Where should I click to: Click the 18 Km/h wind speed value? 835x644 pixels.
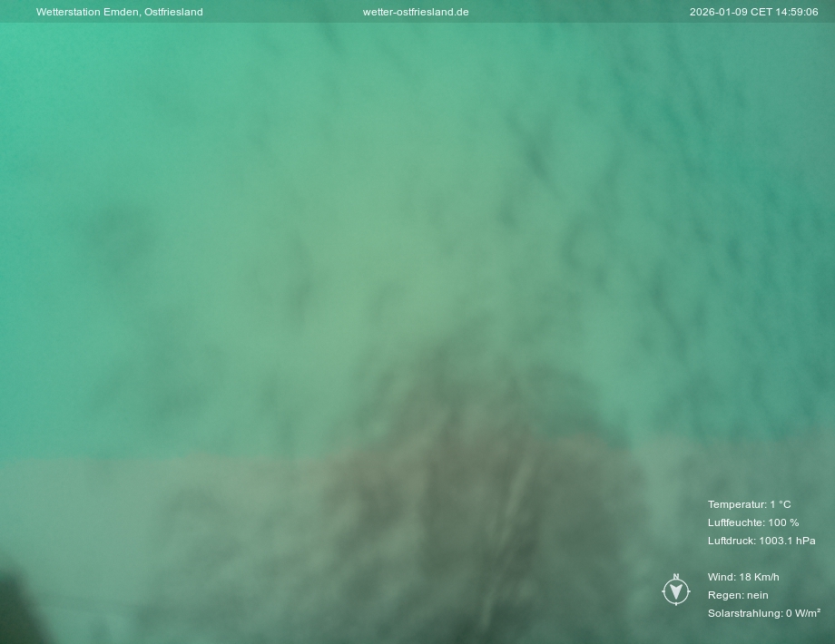click(x=759, y=577)
